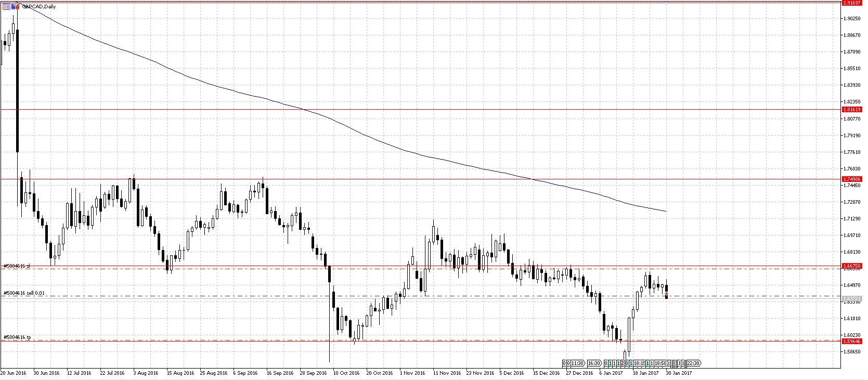Image resolution: width=868 pixels, height=380 pixels.
Task: Click the 1.66758 red price label
Action: click(852, 266)
